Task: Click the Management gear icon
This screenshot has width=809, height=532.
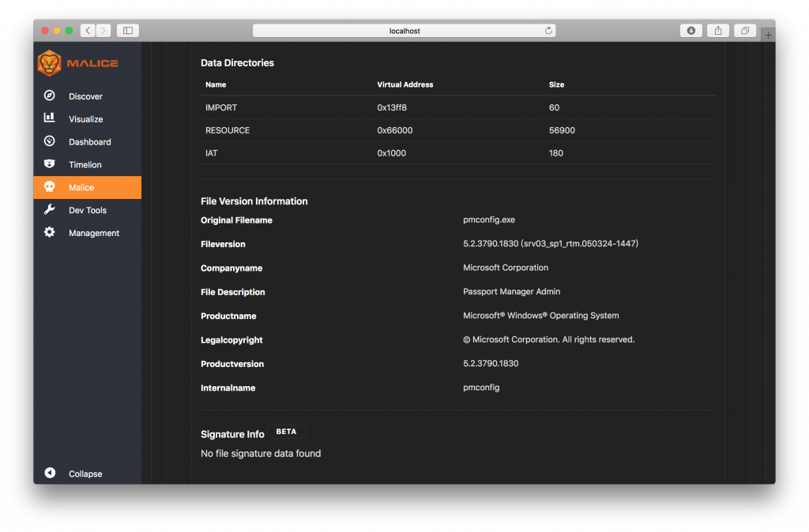Action: pos(50,232)
